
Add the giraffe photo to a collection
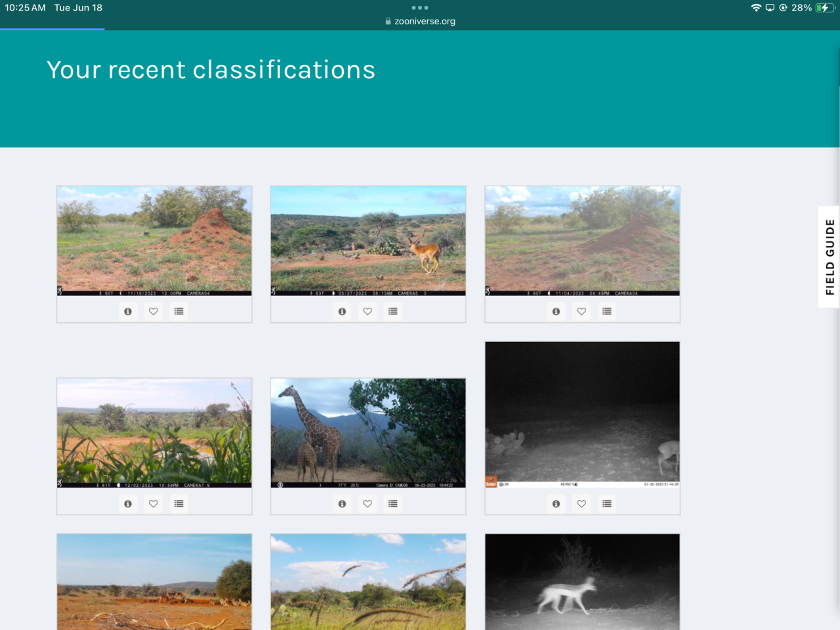(x=393, y=504)
